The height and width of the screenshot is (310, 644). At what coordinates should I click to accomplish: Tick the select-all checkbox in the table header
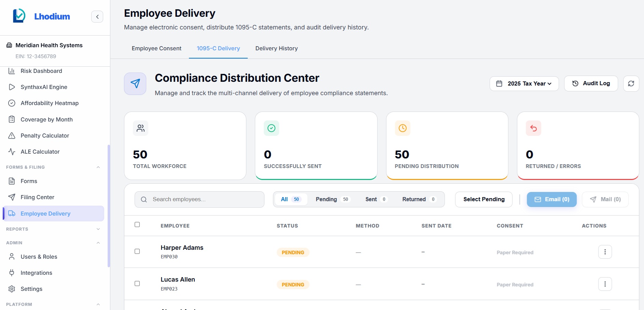(x=137, y=224)
